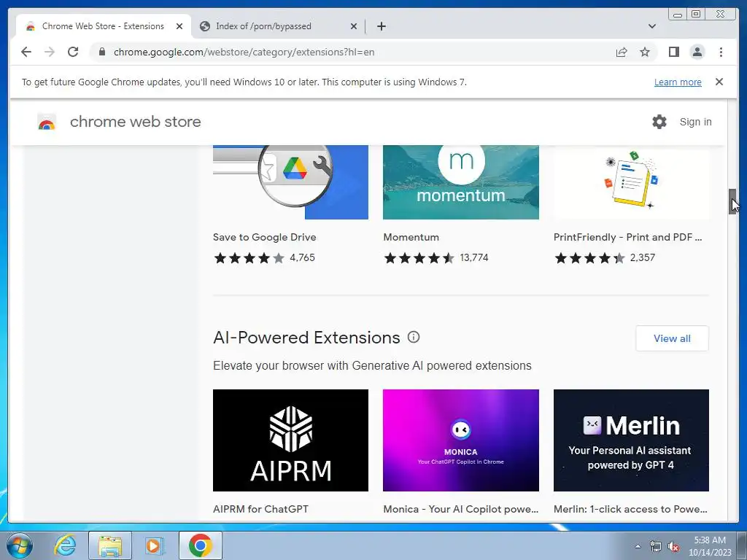Click info icon beside AI-Powered Extensions
This screenshot has width=747, height=560.
tap(414, 337)
